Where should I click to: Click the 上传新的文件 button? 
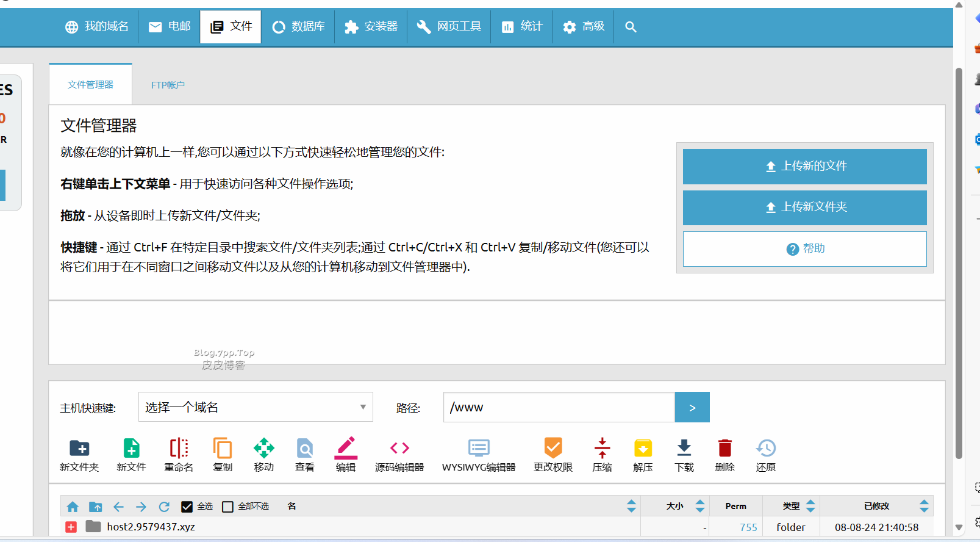pyautogui.click(x=804, y=166)
